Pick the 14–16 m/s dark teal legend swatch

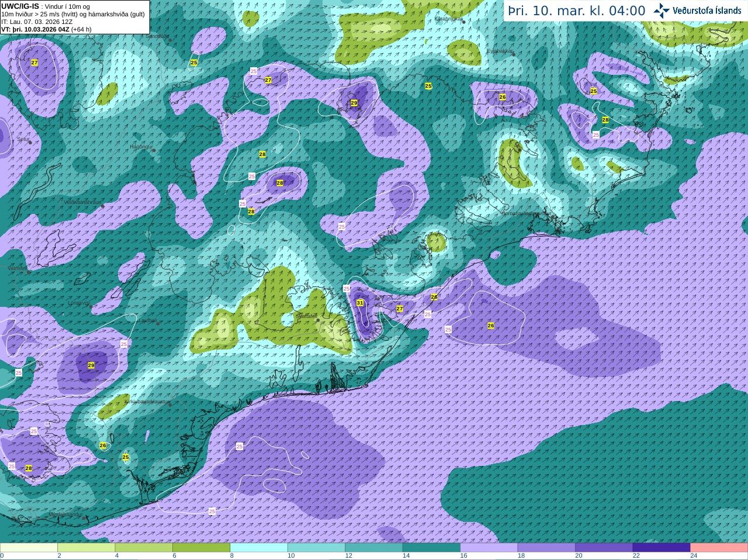(x=431, y=548)
